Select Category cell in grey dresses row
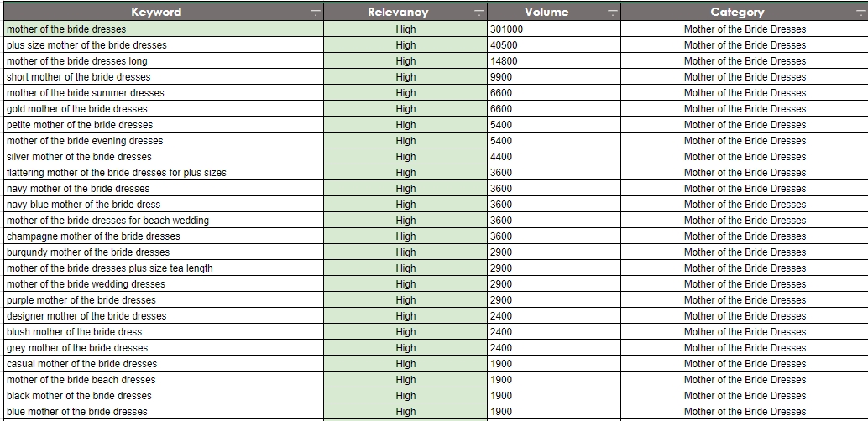Screen dimensions: 868x421 [744, 348]
